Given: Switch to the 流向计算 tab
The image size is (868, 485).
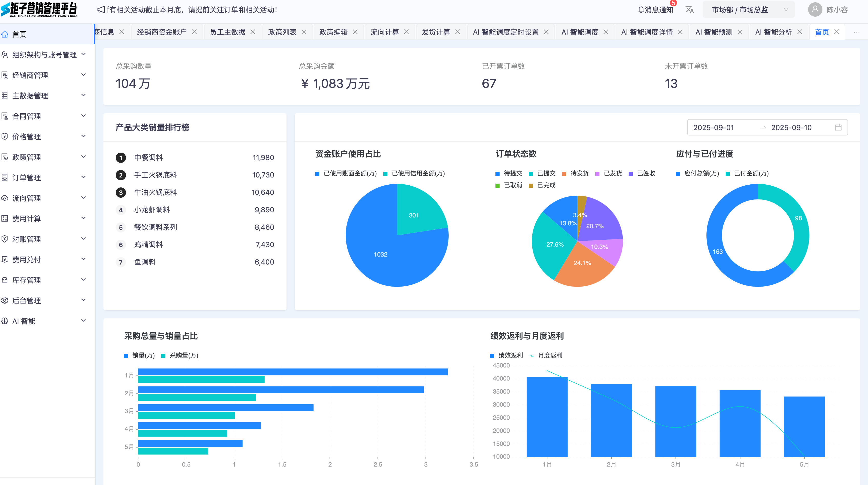Looking at the screenshot, I should [x=385, y=32].
